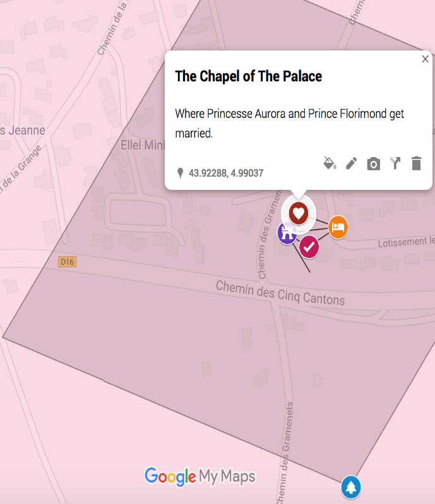Click the orange bed marker
The height and width of the screenshot is (504, 435).
(x=338, y=227)
